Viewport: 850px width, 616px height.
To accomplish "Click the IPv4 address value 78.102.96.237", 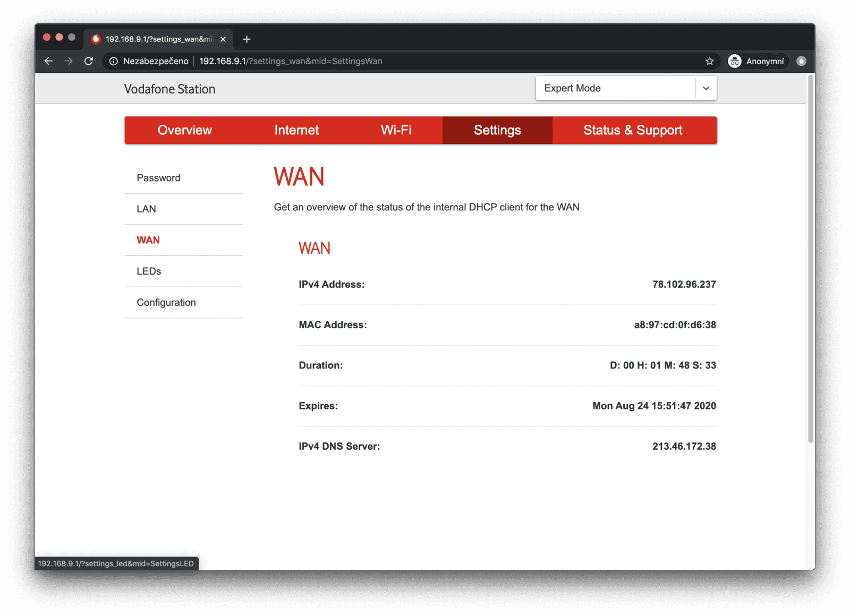I will click(x=684, y=285).
